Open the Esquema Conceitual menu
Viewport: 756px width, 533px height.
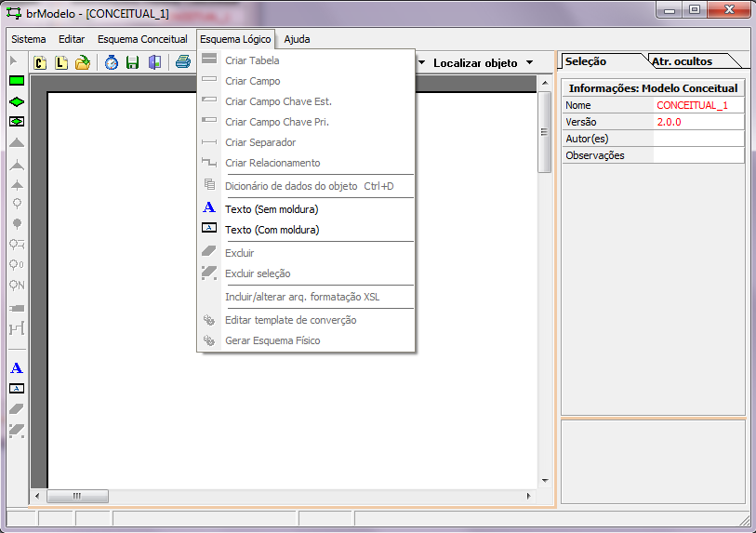(142, 40)
